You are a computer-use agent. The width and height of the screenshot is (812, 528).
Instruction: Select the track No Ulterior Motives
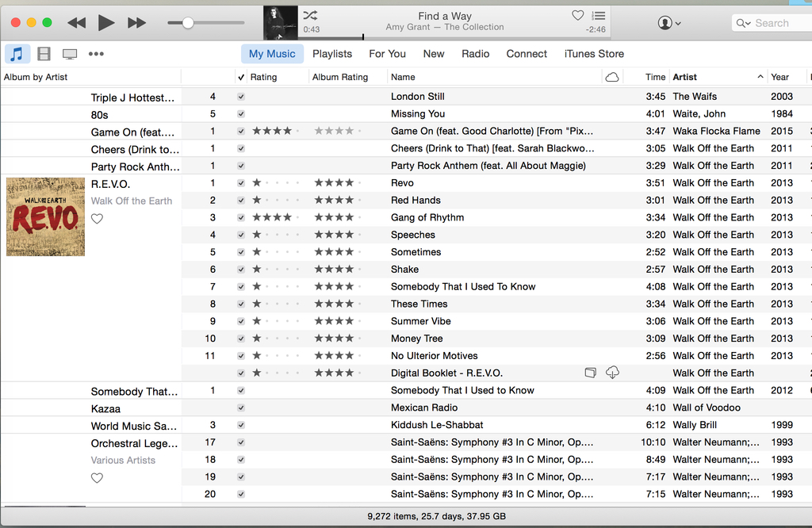point(434,356)
